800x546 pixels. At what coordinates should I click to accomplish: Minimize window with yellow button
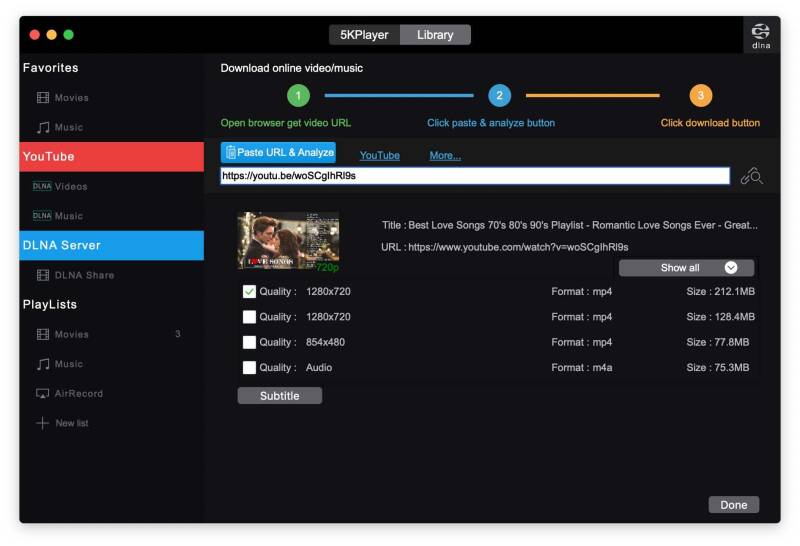(52, 35)
